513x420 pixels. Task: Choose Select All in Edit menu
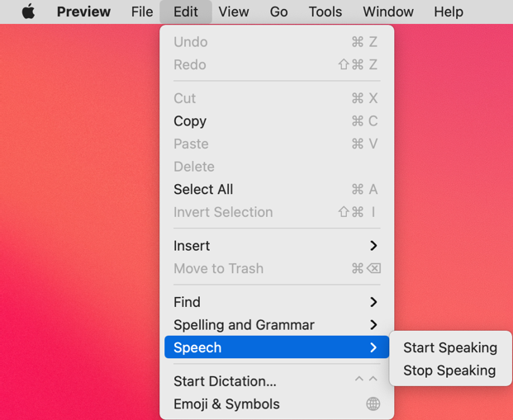point(277,190)
